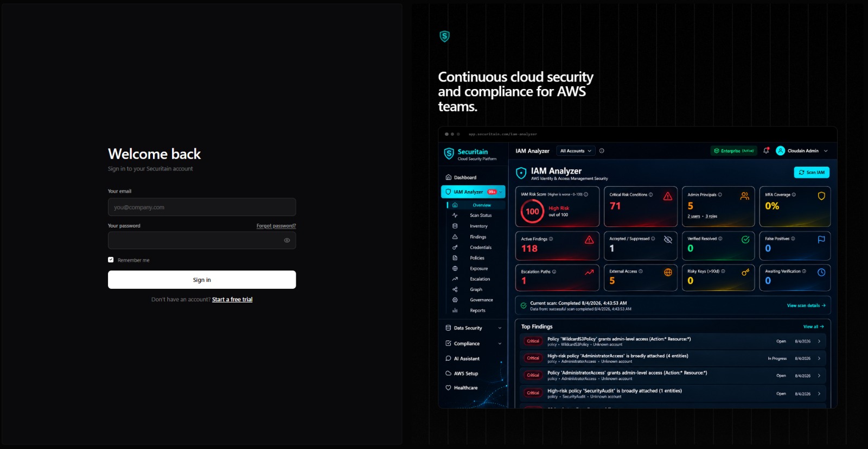Image resolution: width=868 pixels, height=449 pixels.
Task: Click the Sign in button
Action: point(202,280)
